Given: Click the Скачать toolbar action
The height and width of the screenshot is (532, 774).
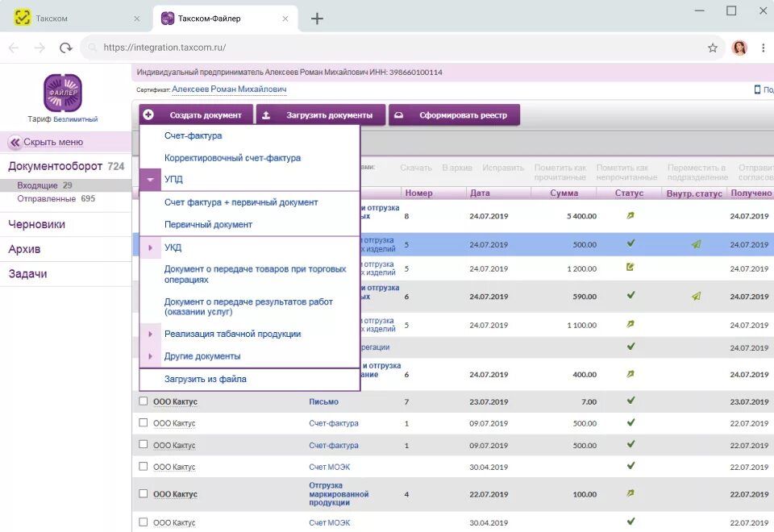Looking at the screenshot, I should pos(416,168).
